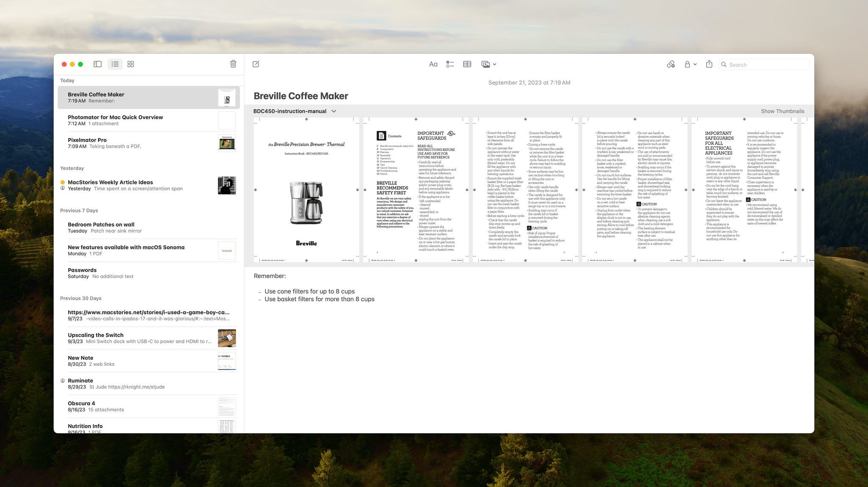Click the note title Breville Coffee Maker
Image resolution: width=868 pixels, height=487 pixels.
tap(300, 96)
